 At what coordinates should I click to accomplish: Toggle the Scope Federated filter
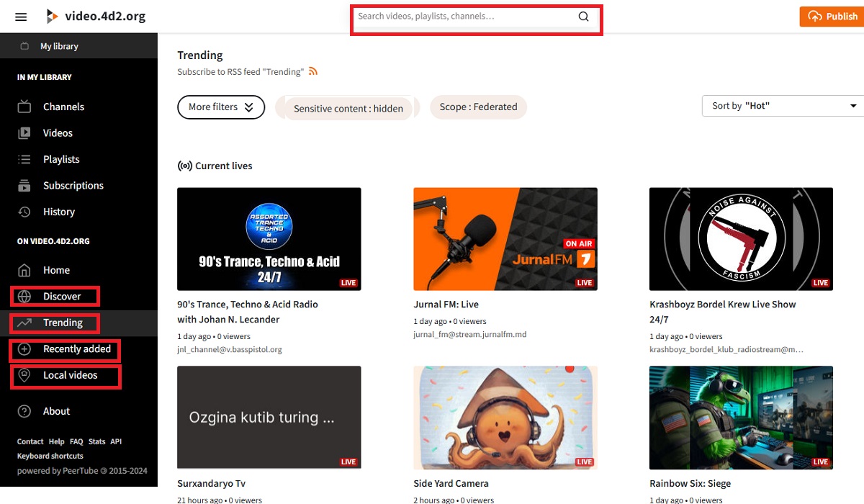(x=478, y=107)
